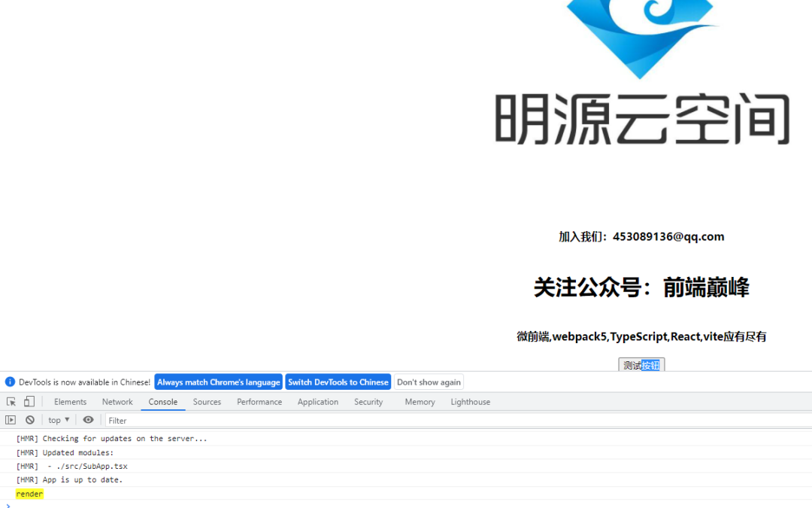Create live expression with the eye icon
This screenshot has width=812, height=508.
[x=89, y=420]
